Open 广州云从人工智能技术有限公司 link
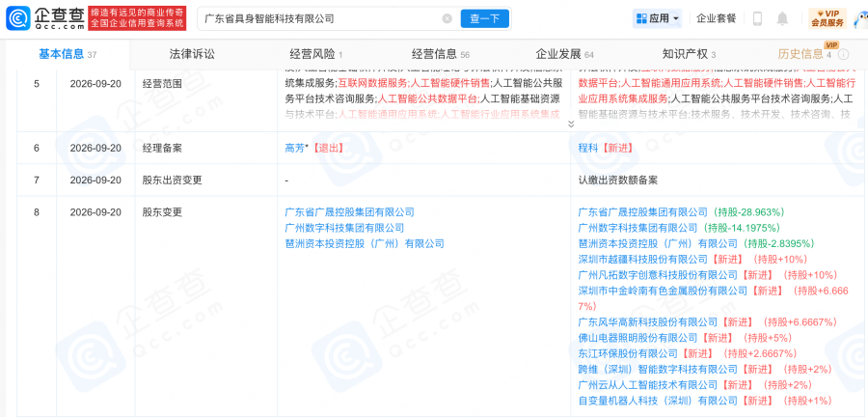 click(648, 385)
